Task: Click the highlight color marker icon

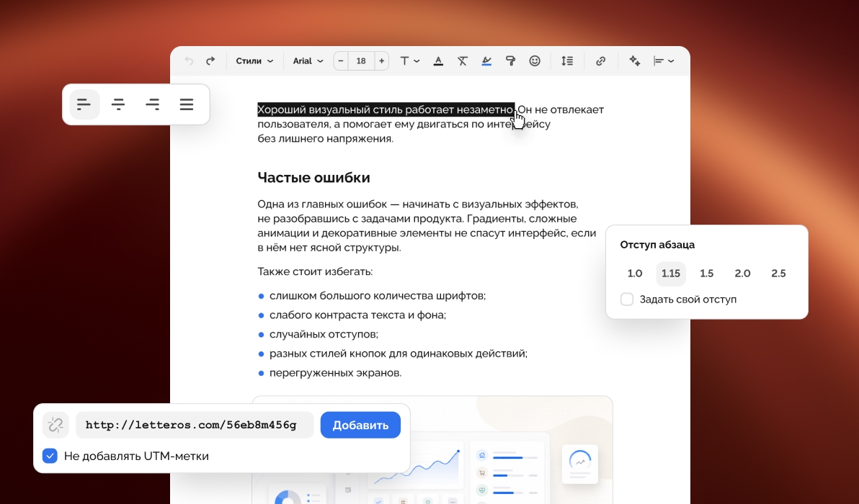Action: 486,61
